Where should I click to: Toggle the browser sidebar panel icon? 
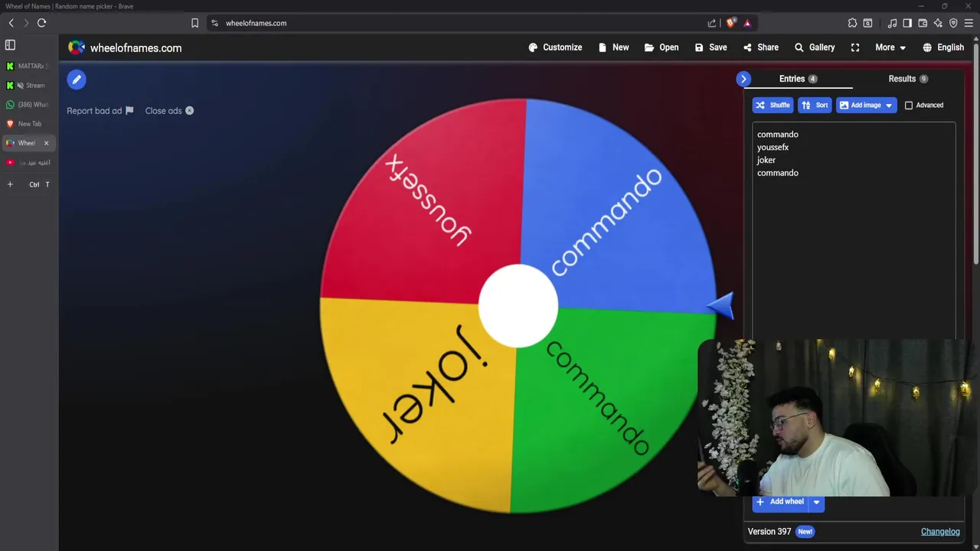pos(907,23)
